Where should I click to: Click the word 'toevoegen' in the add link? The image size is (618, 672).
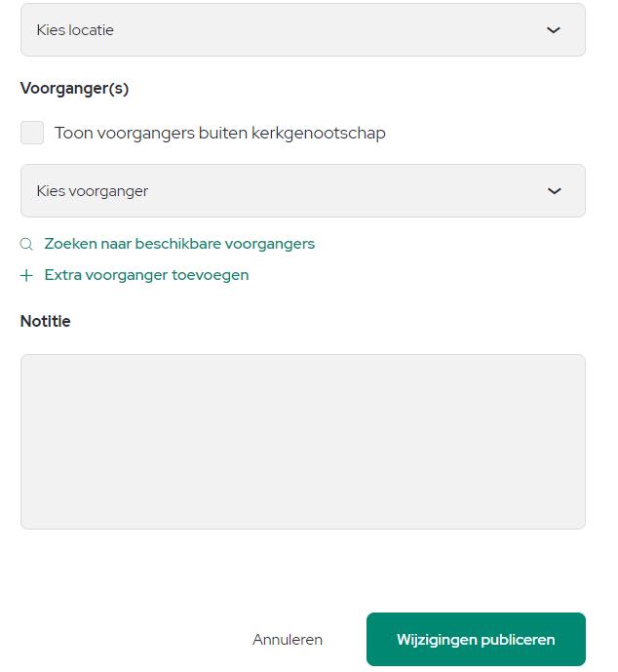211,276
